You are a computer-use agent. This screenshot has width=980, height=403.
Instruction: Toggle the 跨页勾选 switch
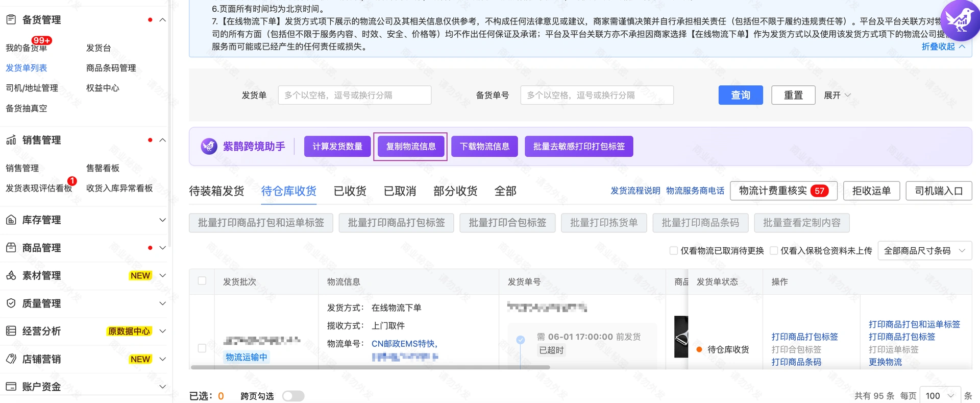pyautogui.click(x=293, y=396)
